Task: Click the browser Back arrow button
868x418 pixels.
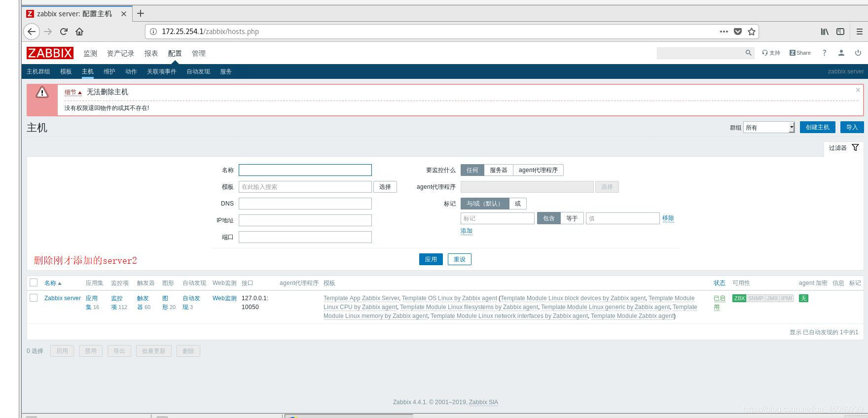Action: [x=32, y=32]
